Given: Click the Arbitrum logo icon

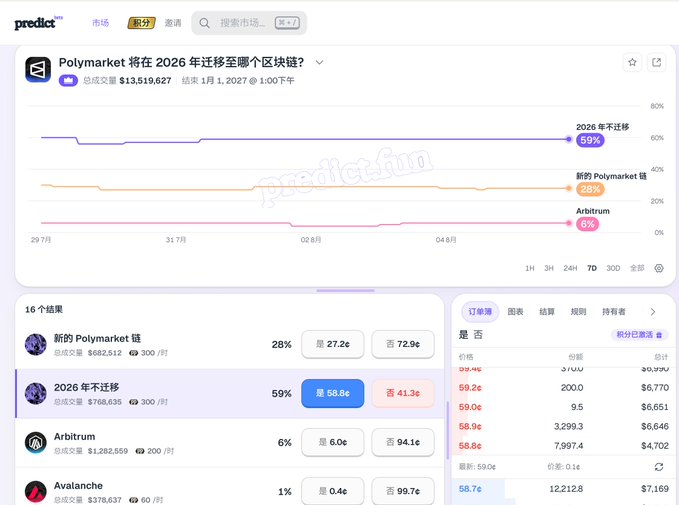Looking at the screenshot, I should [x=36, y=443].
